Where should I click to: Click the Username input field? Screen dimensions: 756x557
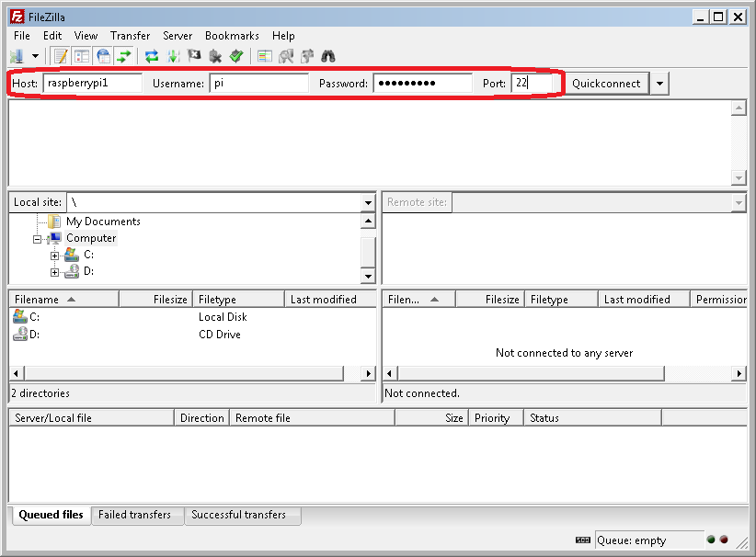click(259, 83)
